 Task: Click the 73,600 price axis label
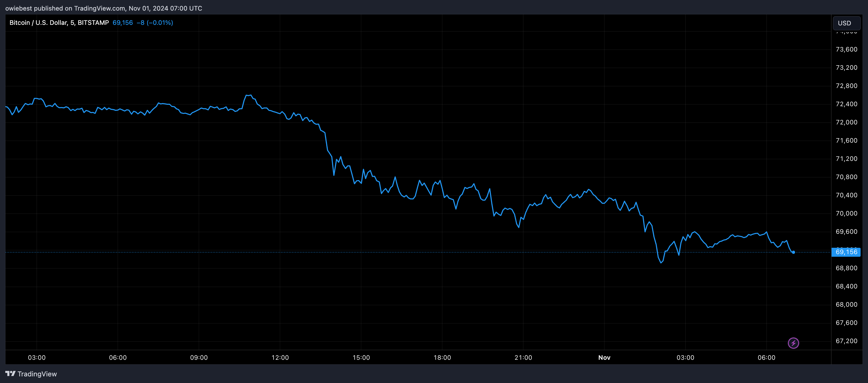tap(846, 49)
